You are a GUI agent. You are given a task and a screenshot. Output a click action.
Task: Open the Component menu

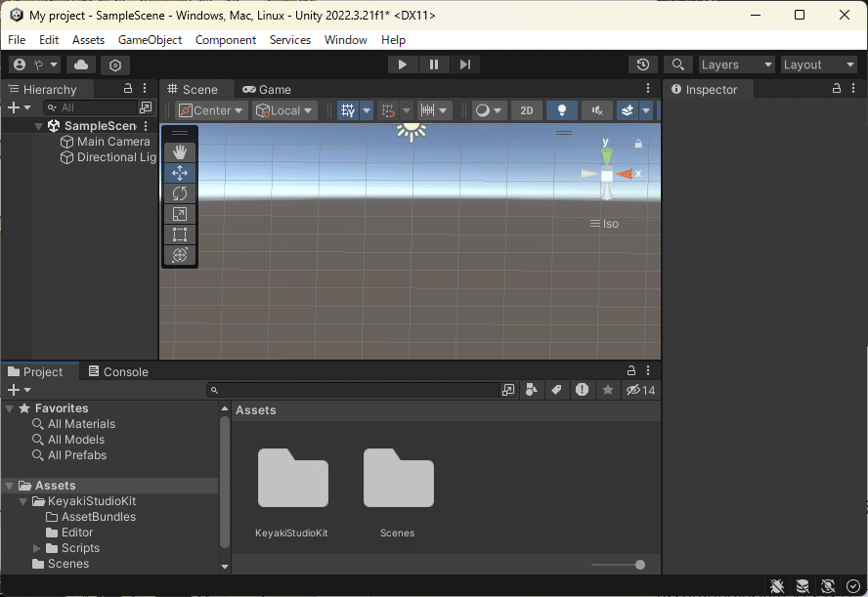[226, 40]
